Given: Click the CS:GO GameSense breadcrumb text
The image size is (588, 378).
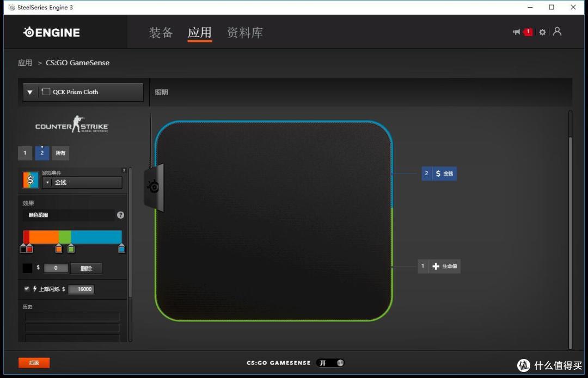Looking at the screenshot, I should (x=78, y=63).
